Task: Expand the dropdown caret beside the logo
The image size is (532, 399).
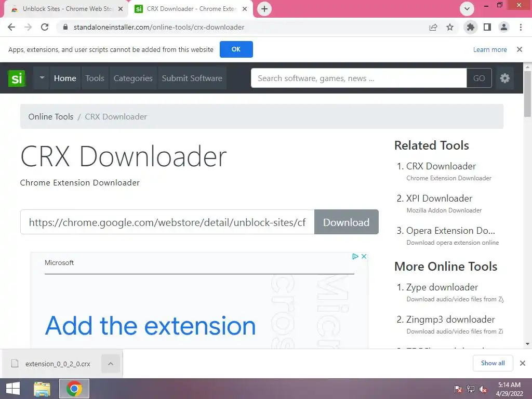Action: pos(42,78)
